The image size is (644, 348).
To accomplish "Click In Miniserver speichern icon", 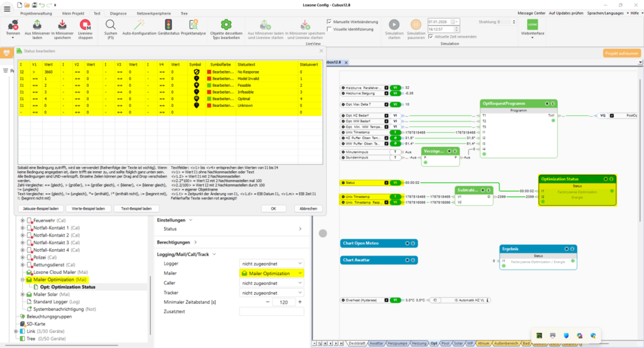I will click(x=62, y=26).
